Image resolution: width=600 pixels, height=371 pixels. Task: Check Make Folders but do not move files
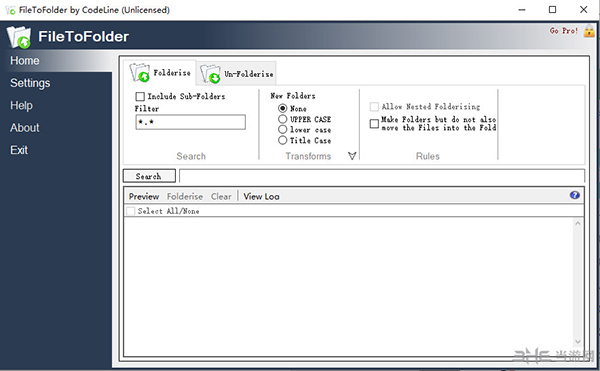tap(374, 124)
